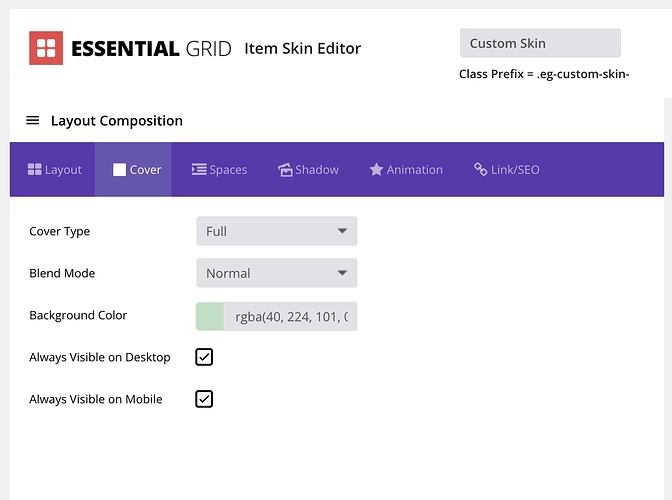Viewport: 672px width, 500px height.
Task: Click the Class Prefix text
Action: pyautogui.click(x=544, y=74)
